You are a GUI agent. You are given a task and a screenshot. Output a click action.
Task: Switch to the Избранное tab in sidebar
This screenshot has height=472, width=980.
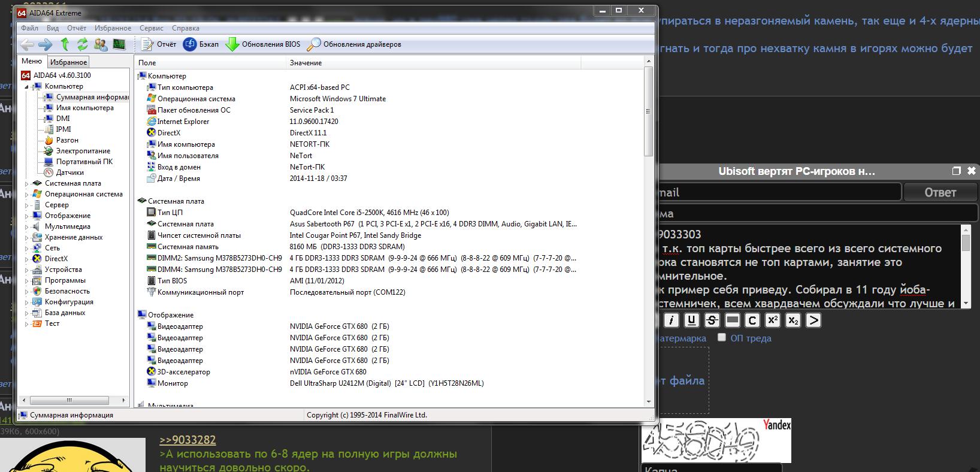click(x=68, y=62)
